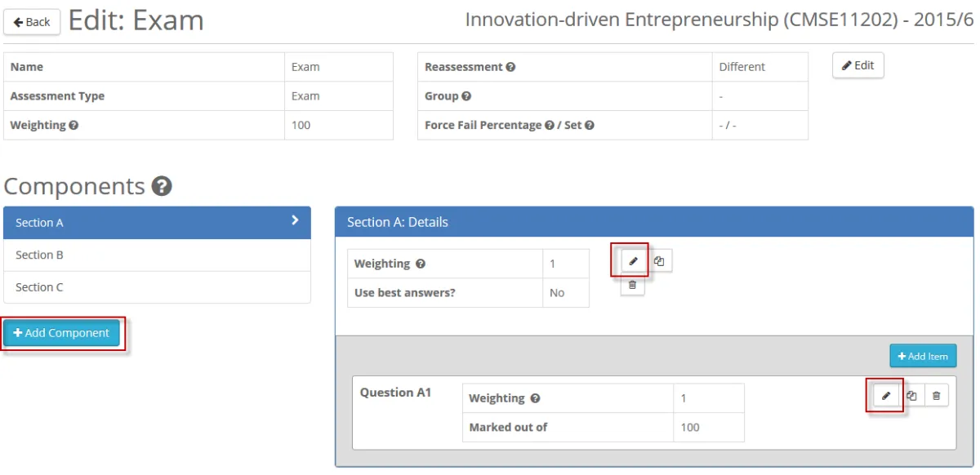
Task: Duplicate Question A1 using the copy icon
Action: pos(911,396)
